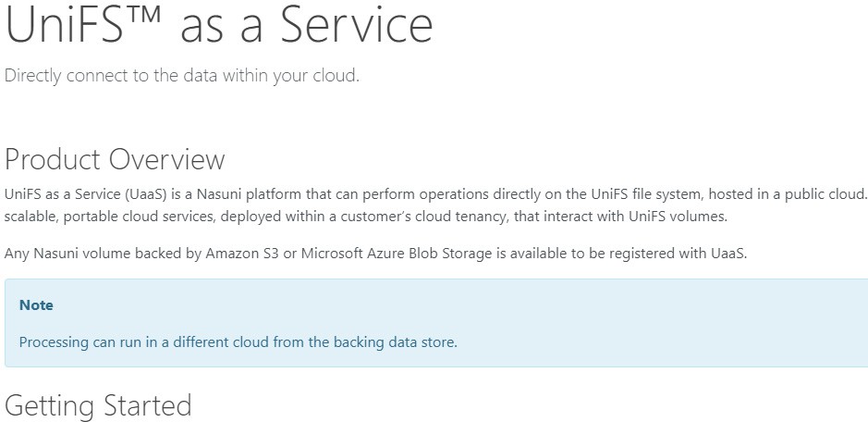This screenshot has width=868, height=422.
Task: Click the blue note callout box
Action: coord(436,323)
